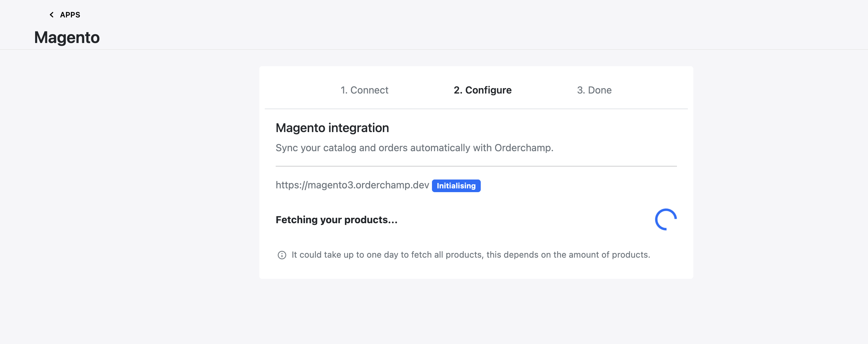Click the Initialising status badge
Image resolution: width=868 pixels, height=344 pixels.
click(x=456, y=186)
